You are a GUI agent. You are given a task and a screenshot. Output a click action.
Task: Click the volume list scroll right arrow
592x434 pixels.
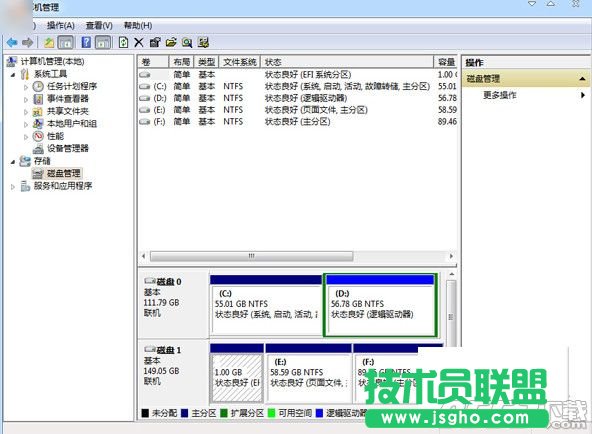[452, 256]
